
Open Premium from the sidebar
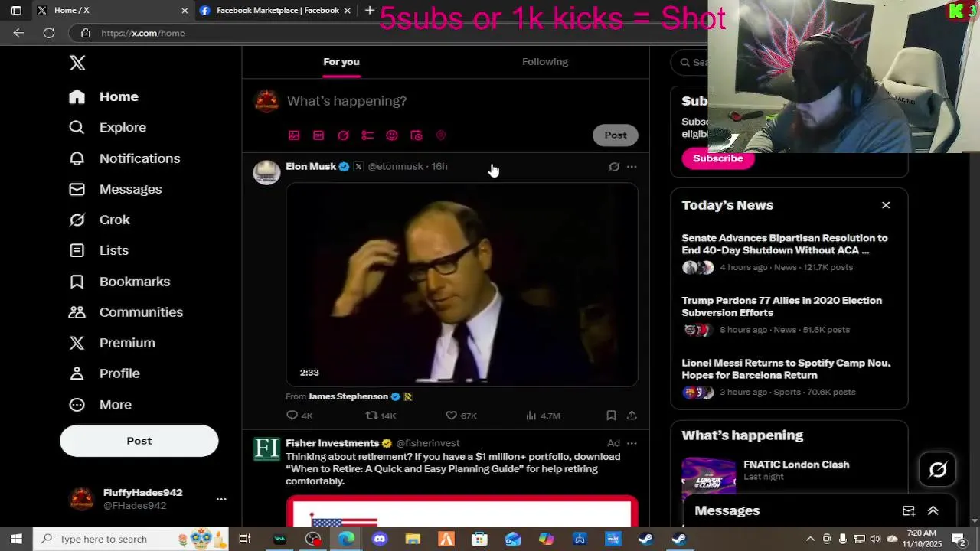(112, 343)
